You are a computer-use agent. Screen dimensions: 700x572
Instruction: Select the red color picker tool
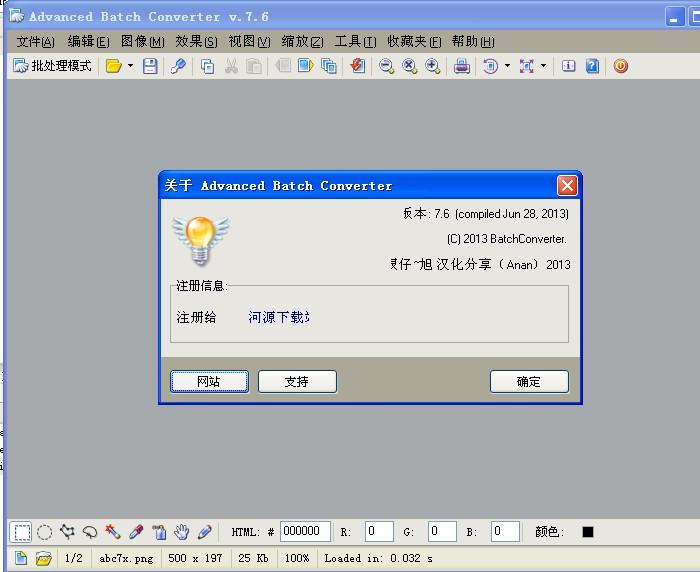(136, 531)
